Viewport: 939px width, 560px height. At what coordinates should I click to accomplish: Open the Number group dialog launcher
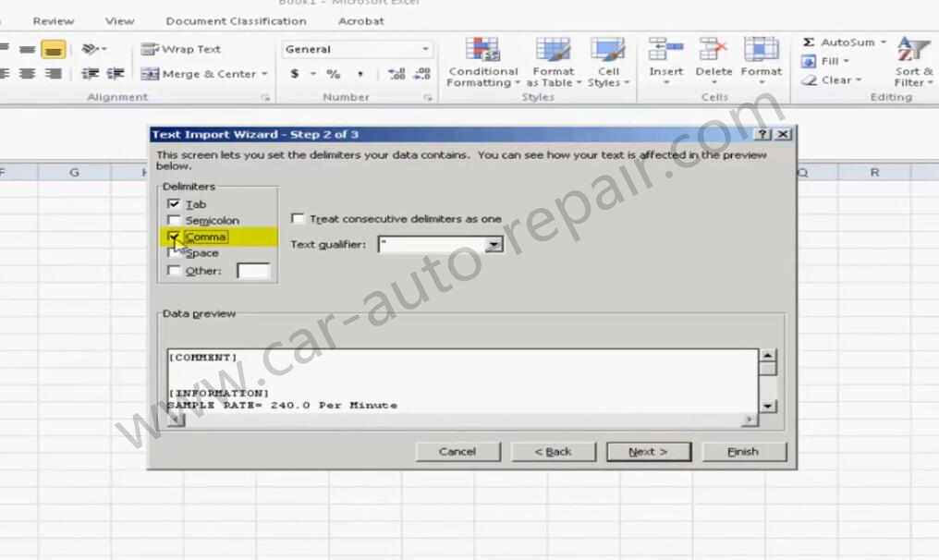(428, 98)
